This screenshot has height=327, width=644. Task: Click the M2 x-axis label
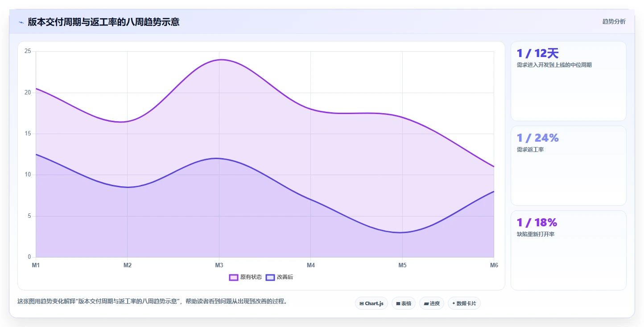pos(128,266)
